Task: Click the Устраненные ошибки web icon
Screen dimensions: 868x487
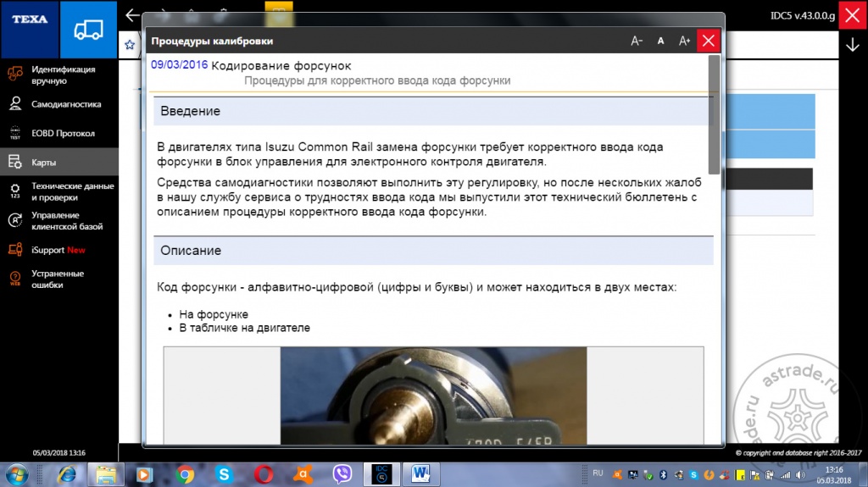Action: [x=15, y=279]
